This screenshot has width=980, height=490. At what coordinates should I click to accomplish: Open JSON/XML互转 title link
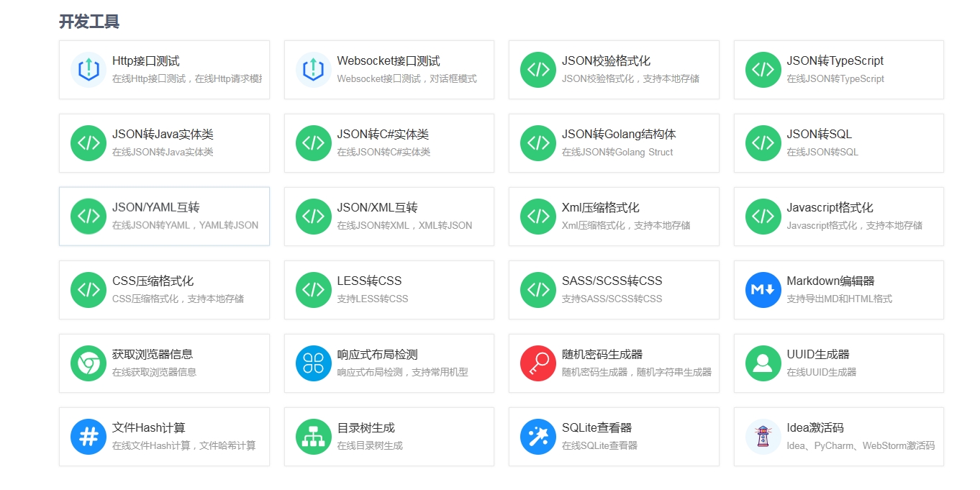point(377,208)
